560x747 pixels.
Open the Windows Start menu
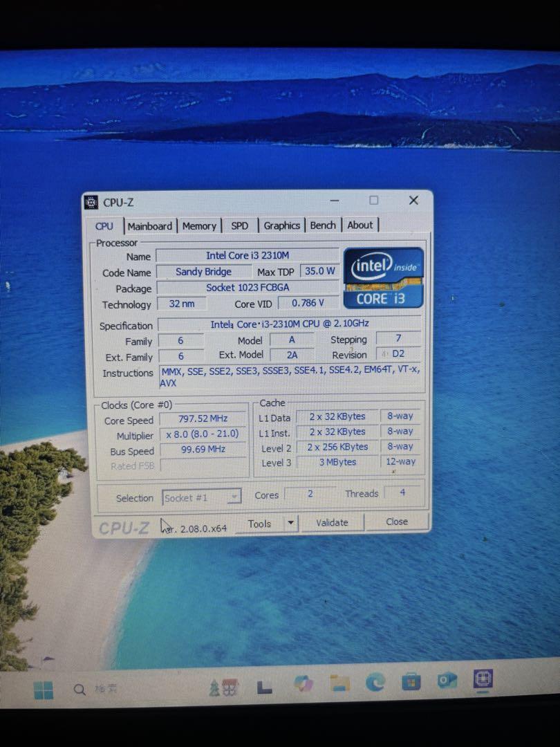click(x=44, y=690)
